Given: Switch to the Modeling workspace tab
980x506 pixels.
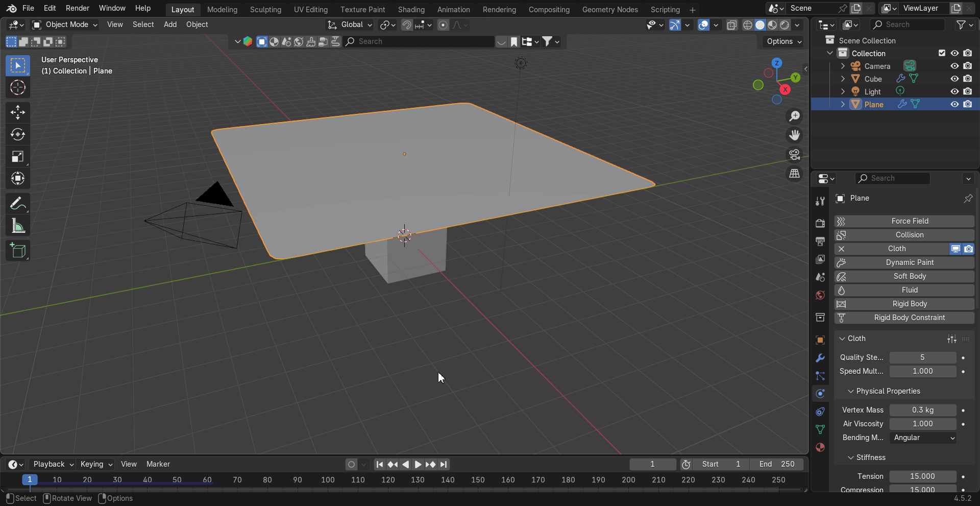Looking at the screenshot, I should pyautogui.click(x=222, y=9).
